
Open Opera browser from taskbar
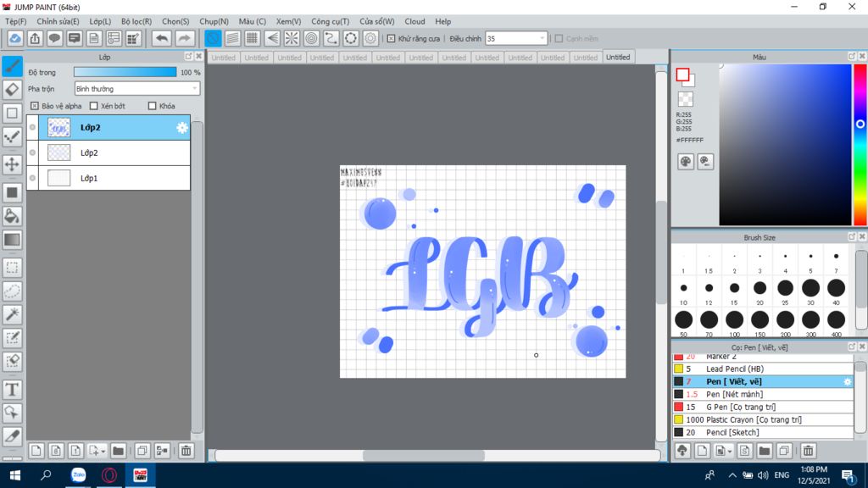point(109,475)
